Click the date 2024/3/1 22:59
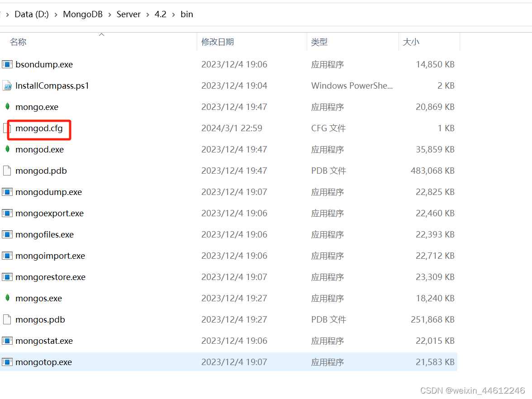Viewport: 532px width, 399px height. coord(232,128)
